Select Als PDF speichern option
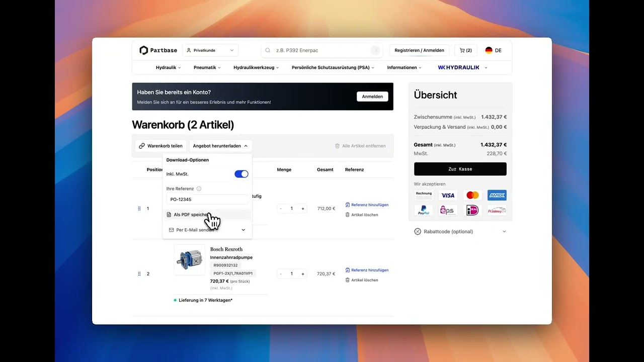Image resolution: width=644 pixels, height=362 pixels. [207, 215]
